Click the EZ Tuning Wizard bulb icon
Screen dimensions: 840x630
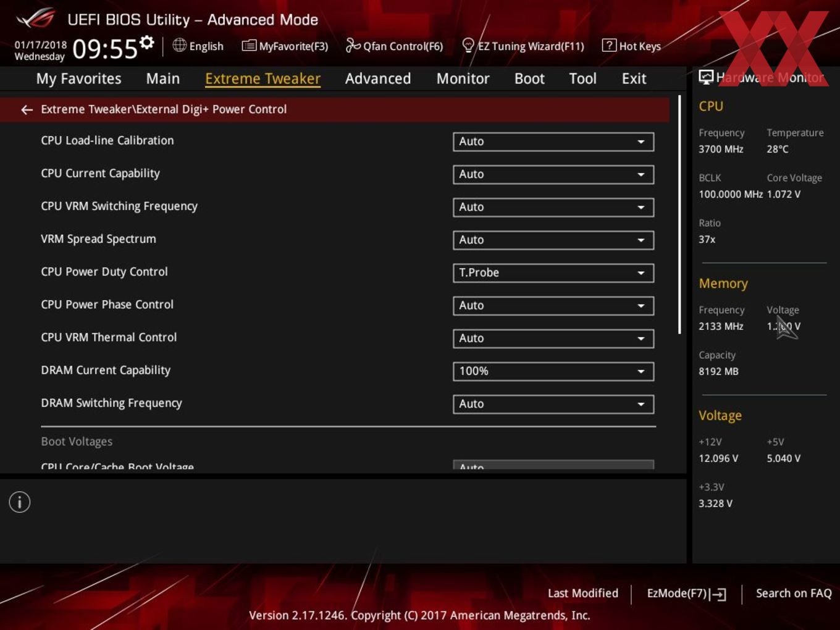pyautogui.click(x=468, y=45)
